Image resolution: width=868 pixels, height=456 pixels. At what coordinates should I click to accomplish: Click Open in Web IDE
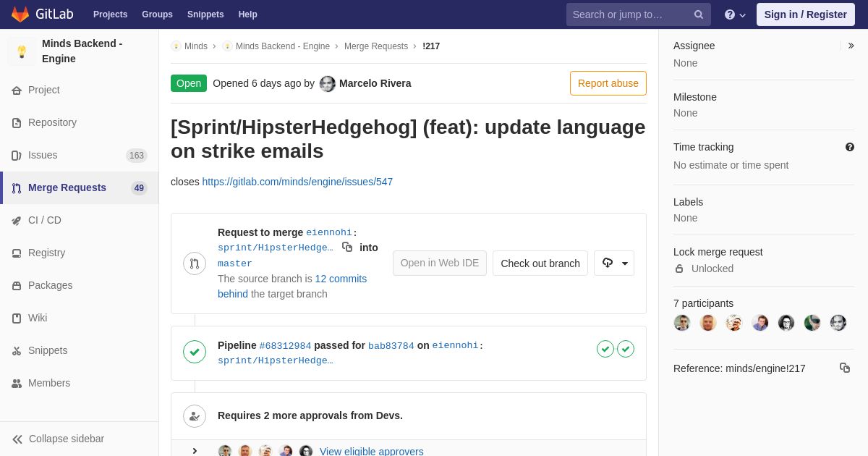coord(440,263)
